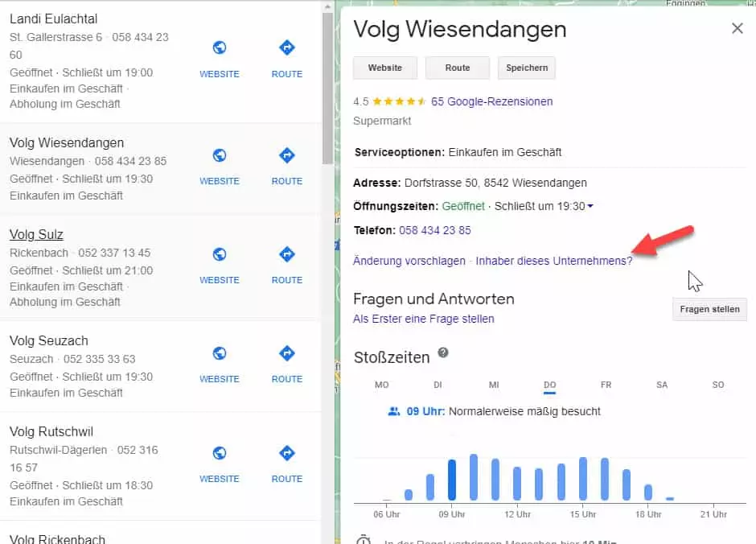Open website globe for Volg Rutschwil

(x=220, y=453)
